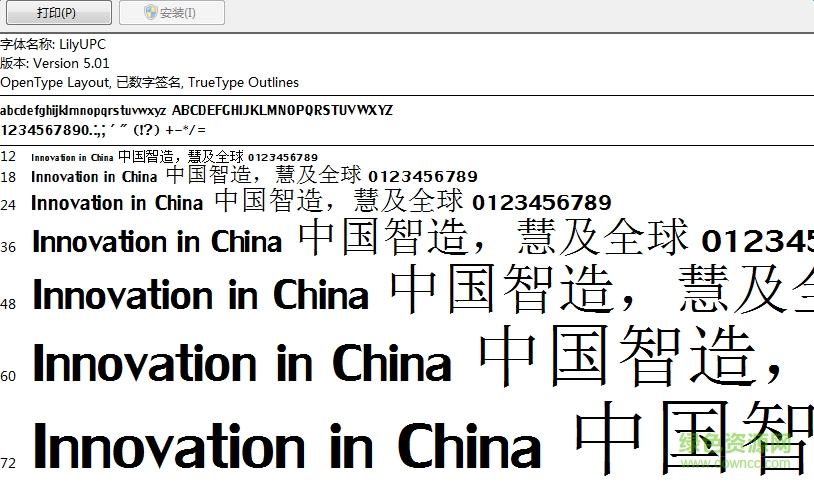The height and width of the screenshot is (482, 814).
Task: Click the 24-point Innovation in China sample
Action: (x=117, y=203)
